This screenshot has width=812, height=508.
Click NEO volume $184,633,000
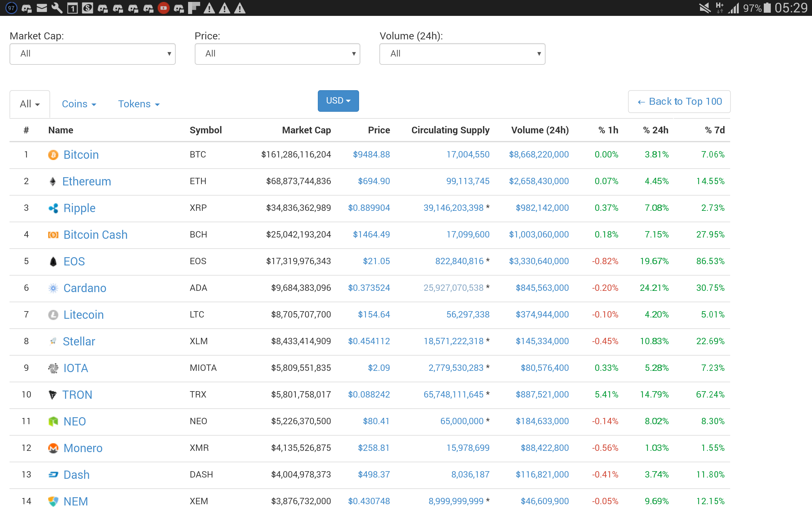[542, 421]
